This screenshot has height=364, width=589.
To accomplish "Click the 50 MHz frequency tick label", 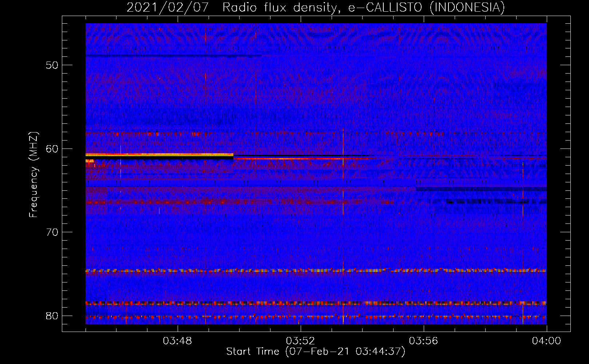I will [x=52, y=65].
